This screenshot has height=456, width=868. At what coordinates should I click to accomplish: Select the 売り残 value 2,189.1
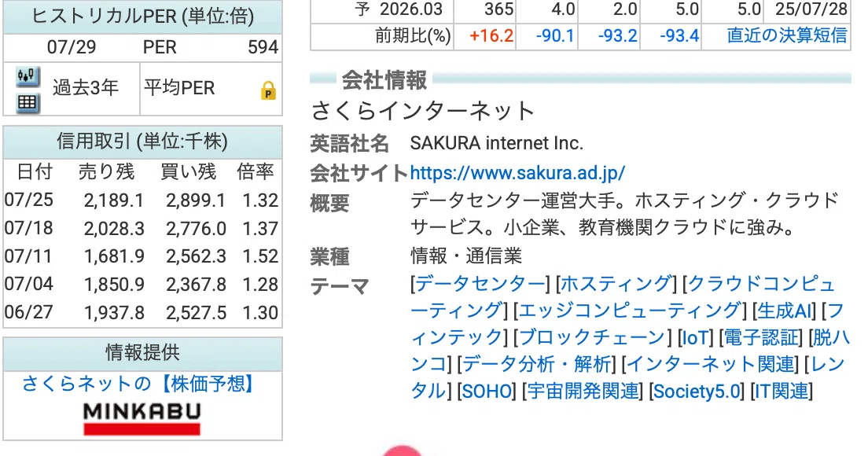pyautogui.click(x=114, y=200)
